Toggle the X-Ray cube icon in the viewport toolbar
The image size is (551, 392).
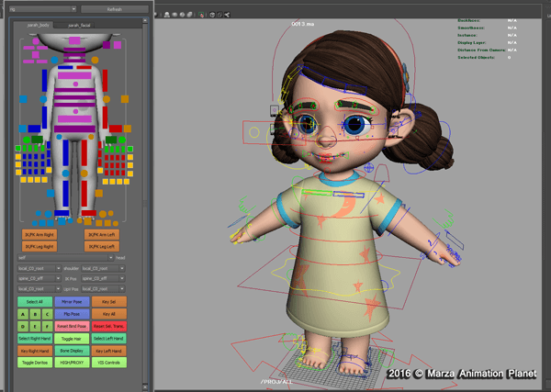[x=212, y=15]
